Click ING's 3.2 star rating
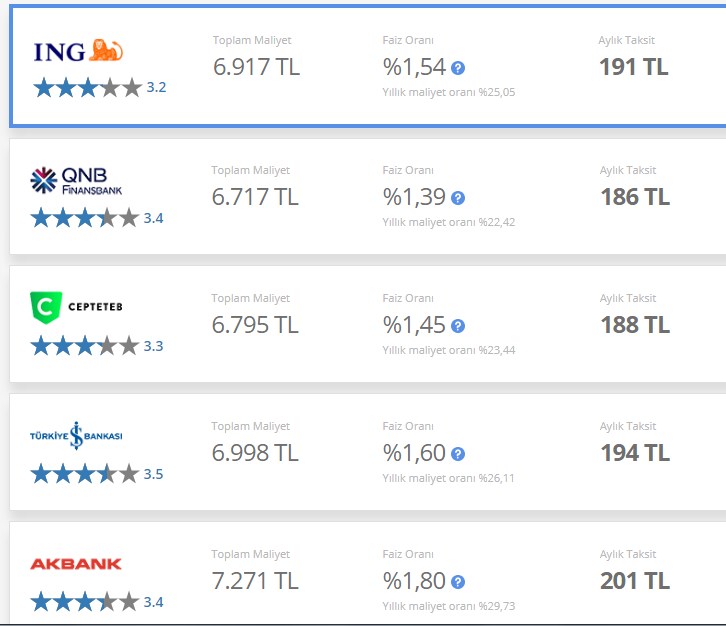Image resolution: width=726 pixels, height=626 pixels. [100, 88]
